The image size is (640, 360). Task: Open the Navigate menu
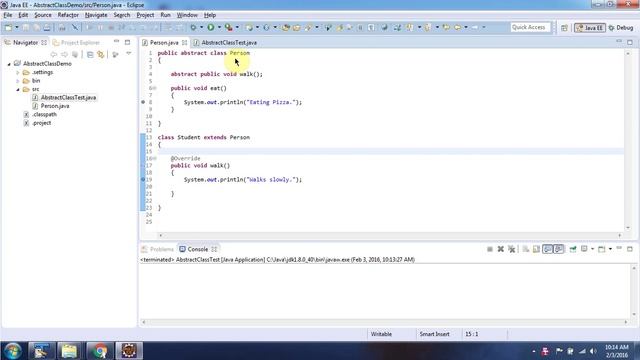(x=96, y=15)
